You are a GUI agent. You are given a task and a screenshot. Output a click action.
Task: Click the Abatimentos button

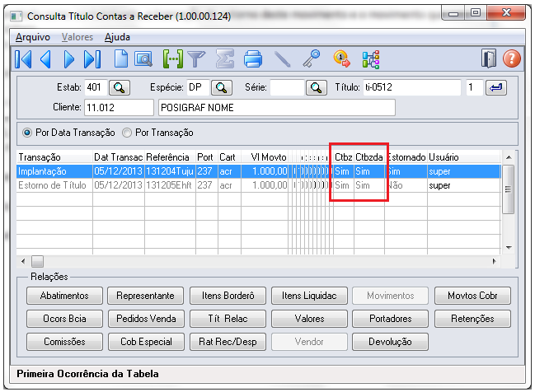coord(64,296)
